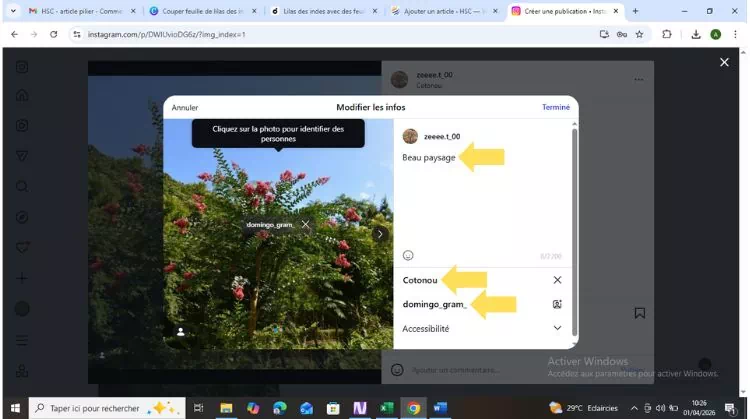Screen dimensions: 750x419
Task: Click the tag people icon beside domingo_gram_
Action: [557, 304]
